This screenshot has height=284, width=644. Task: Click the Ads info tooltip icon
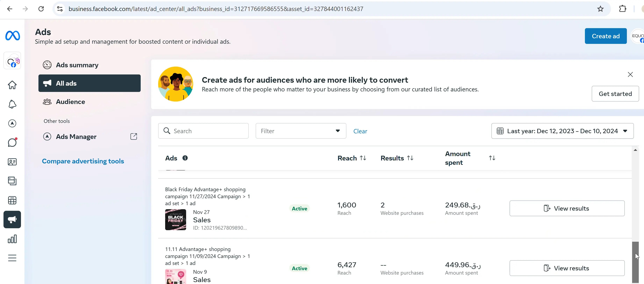point(185,158)
